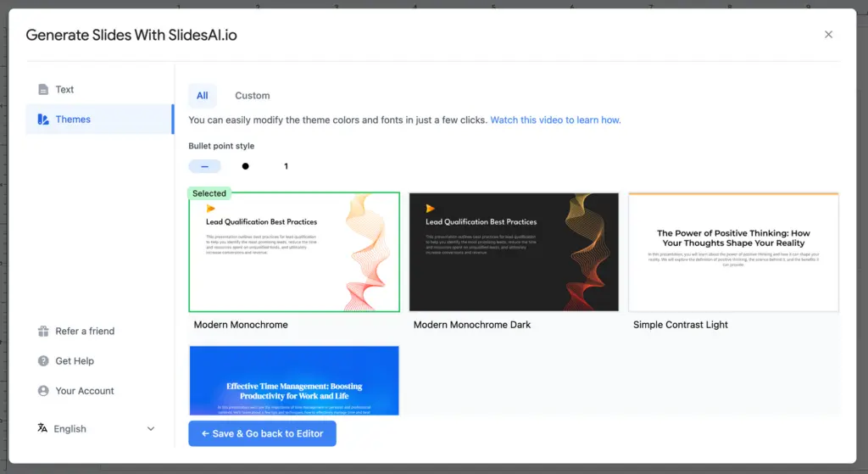Click the gift icon beside Refer a friend

(x=43, y=332)
